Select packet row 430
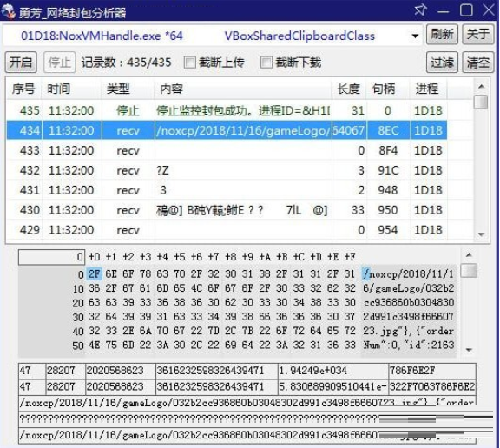The height and width of the screenshot is (448, 500). pos(227,210)
